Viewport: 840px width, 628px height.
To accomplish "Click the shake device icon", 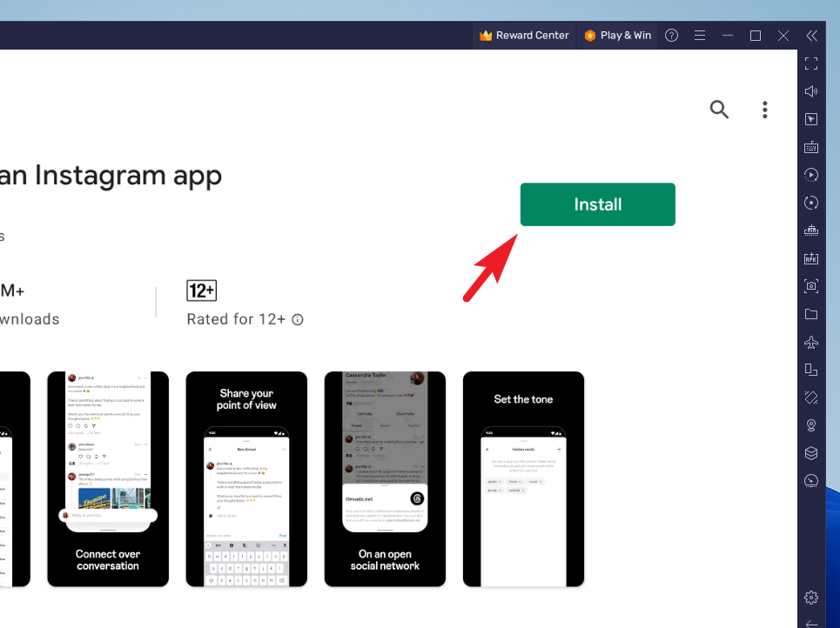I will click(x=811, y=398).
